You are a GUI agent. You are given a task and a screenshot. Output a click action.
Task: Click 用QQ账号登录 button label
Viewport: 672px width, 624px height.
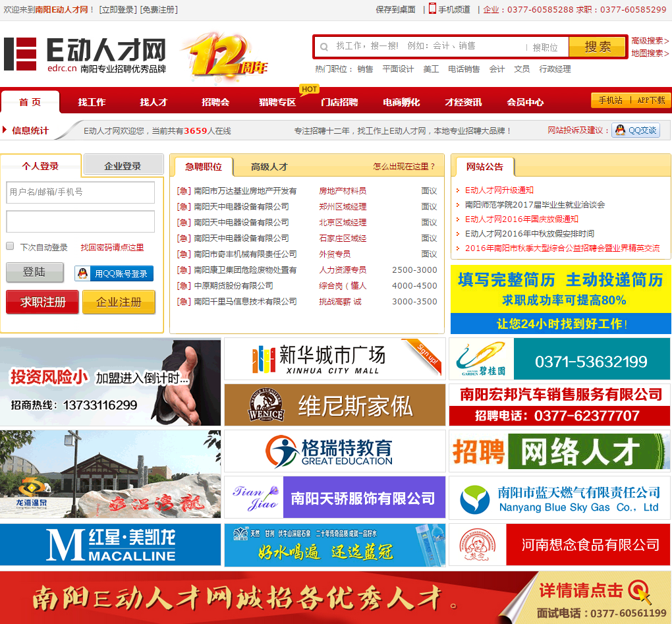(121, 273)
